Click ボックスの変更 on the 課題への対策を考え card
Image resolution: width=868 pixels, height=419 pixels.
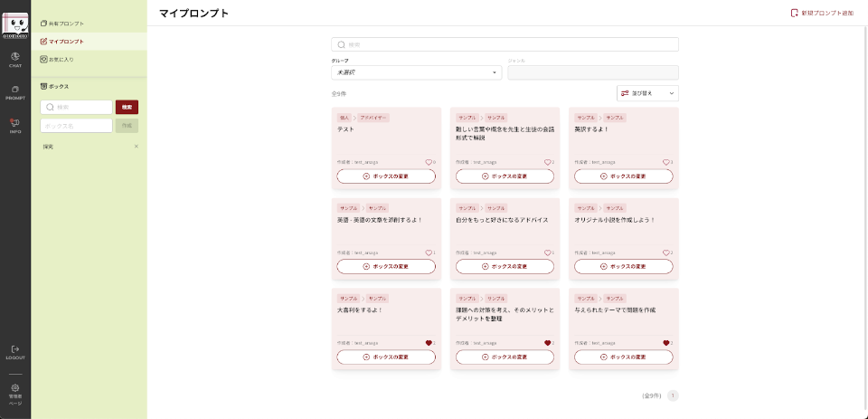click(x=505, y=357)
